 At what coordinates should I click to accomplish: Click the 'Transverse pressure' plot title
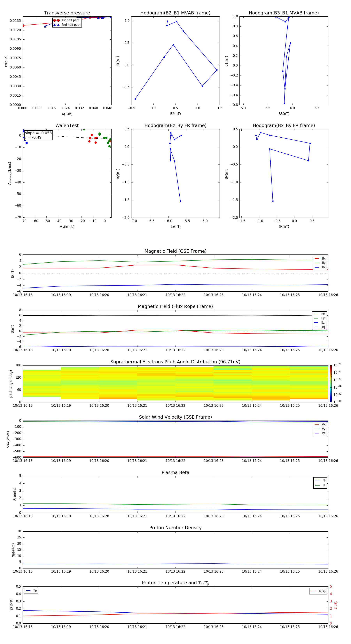67,13
